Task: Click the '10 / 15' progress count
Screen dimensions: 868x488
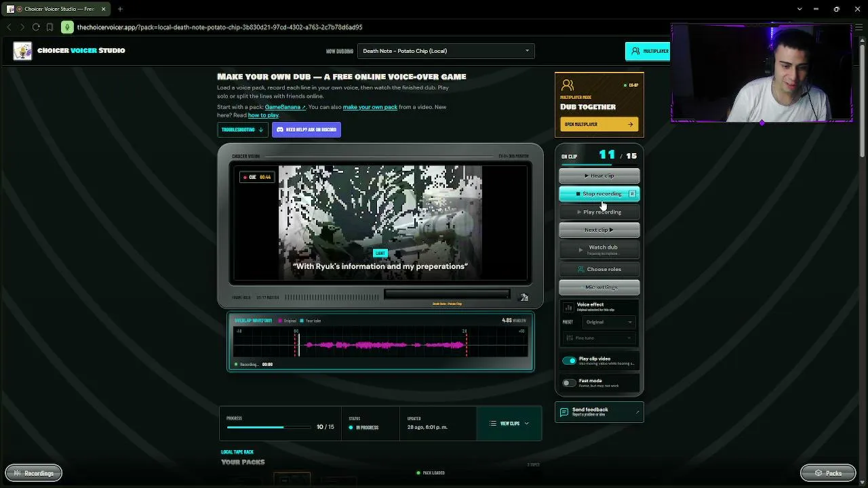Action: click(x=325, y=427)
